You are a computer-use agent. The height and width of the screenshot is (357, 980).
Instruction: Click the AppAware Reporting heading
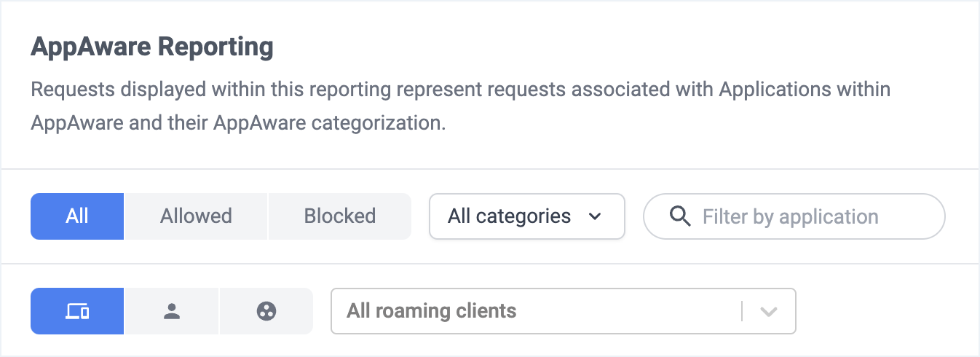pos(152,47)
